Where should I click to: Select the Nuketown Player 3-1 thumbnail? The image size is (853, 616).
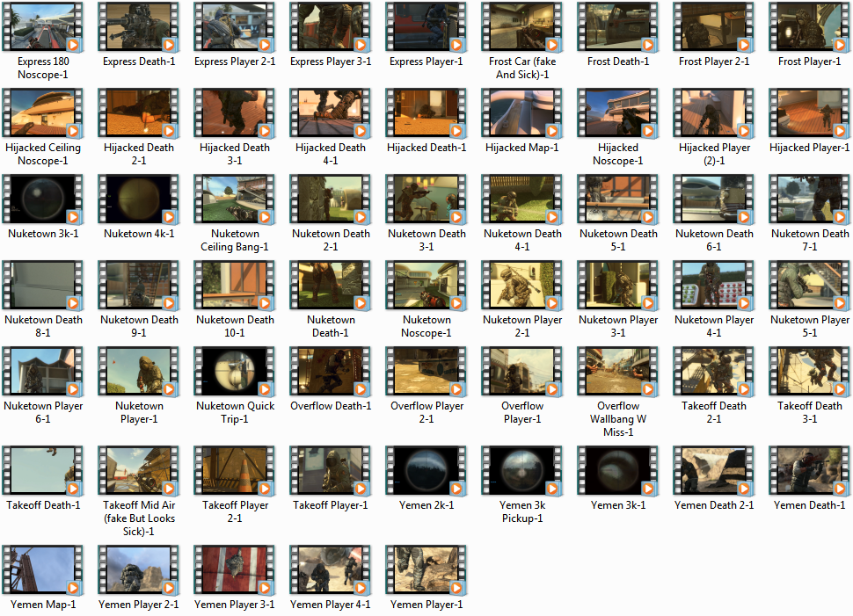click(618, 285)
